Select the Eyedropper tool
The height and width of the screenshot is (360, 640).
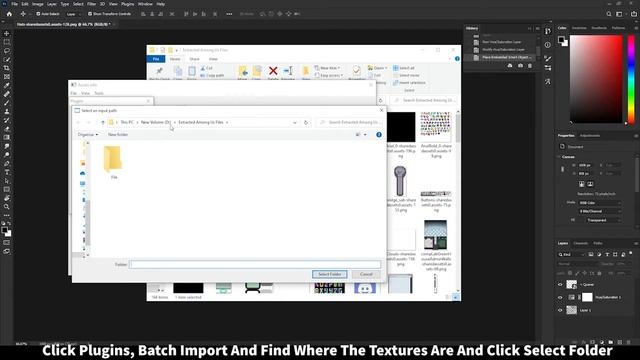[7, 85]
